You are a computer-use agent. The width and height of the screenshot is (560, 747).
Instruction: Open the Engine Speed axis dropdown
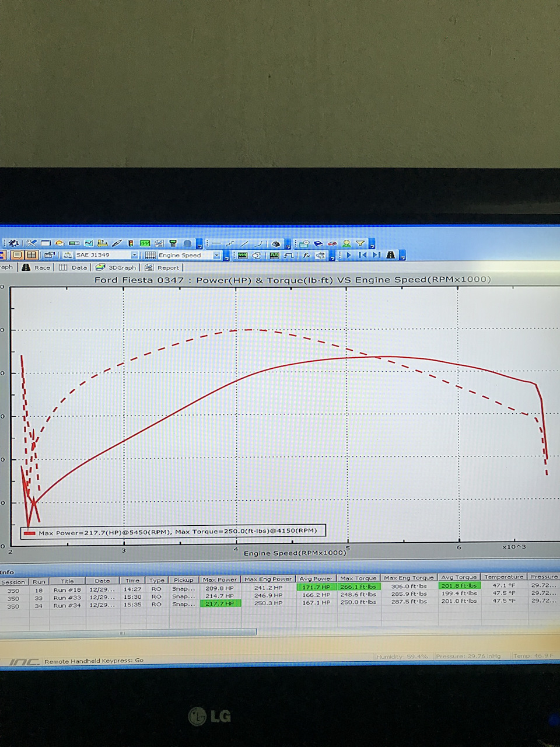(216, 255)
